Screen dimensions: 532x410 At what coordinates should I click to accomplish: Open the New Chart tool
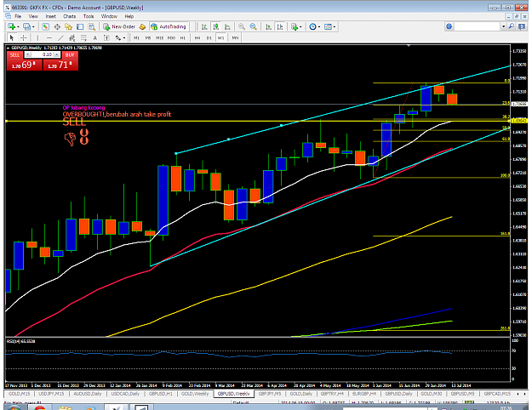pos(12,26)
